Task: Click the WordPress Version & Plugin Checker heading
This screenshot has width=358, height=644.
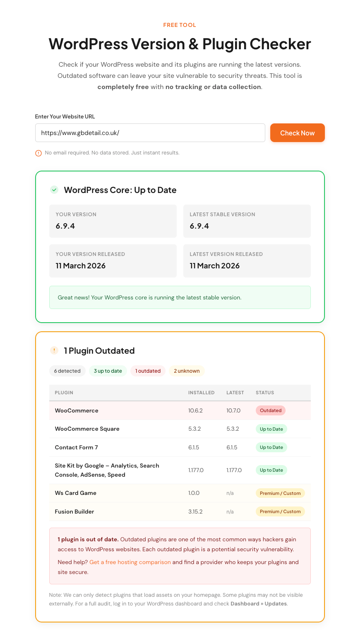Action: tap(180, 43)
